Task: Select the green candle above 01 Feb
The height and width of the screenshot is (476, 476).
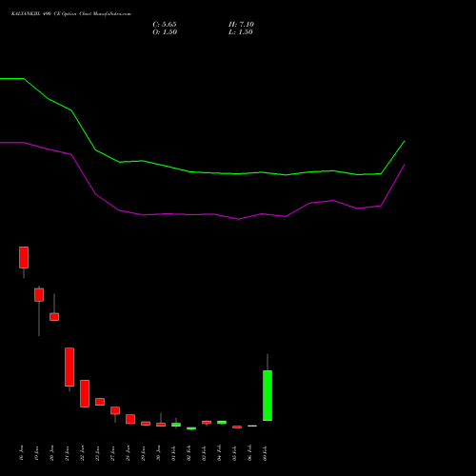Action: pos(176,425)
